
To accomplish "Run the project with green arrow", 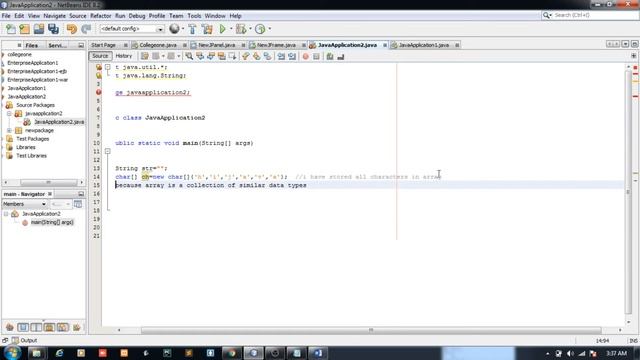I will 222,29.
